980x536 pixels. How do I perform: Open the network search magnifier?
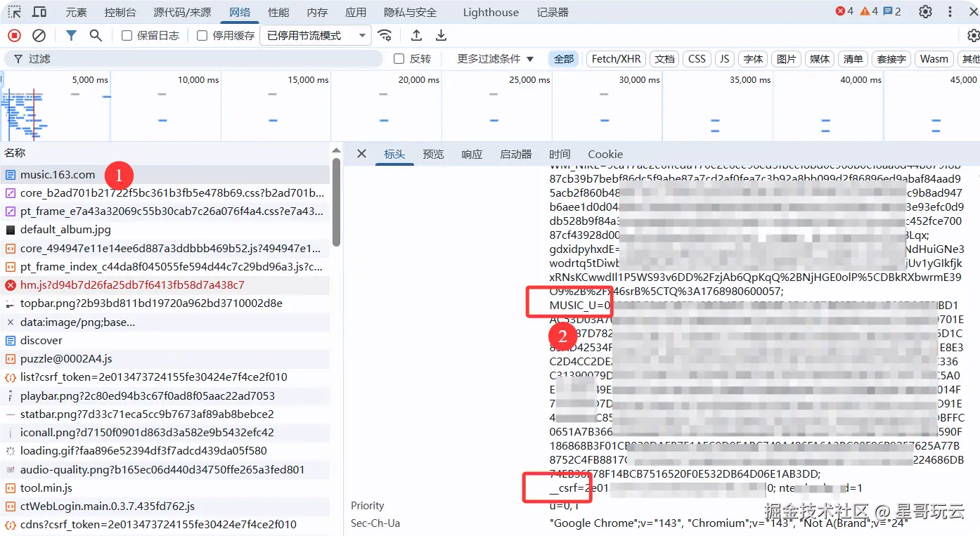(x=96, y=35)
